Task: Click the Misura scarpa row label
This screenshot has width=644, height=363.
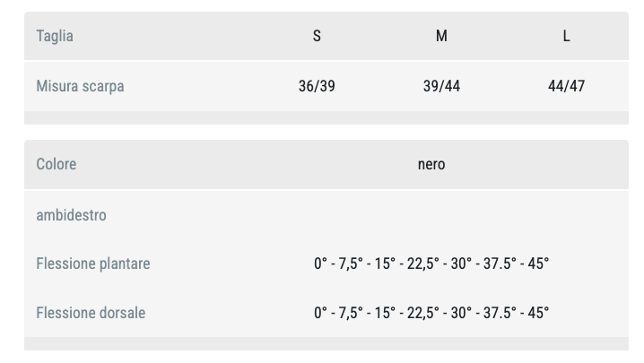Action: point(80,87)
